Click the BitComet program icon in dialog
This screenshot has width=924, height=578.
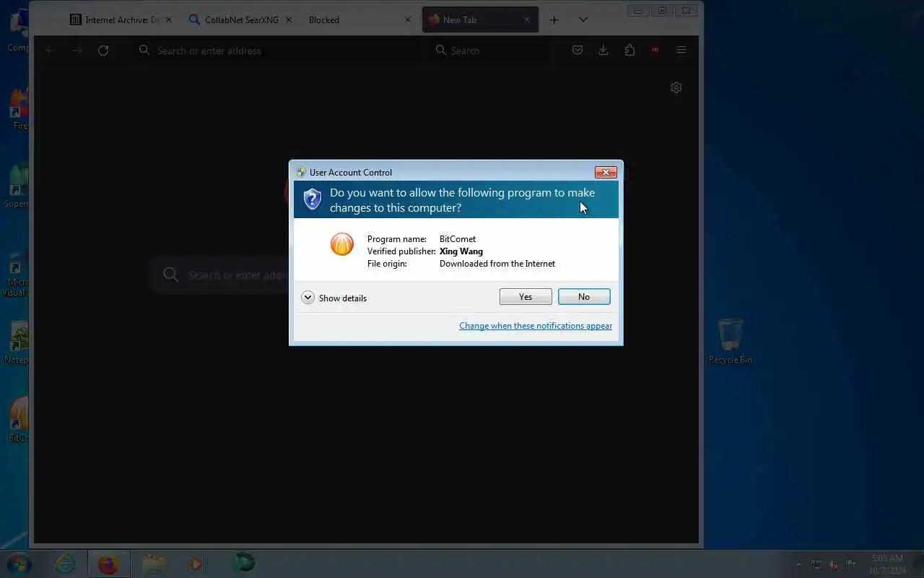pyautogui.click(x=342, y=244)
